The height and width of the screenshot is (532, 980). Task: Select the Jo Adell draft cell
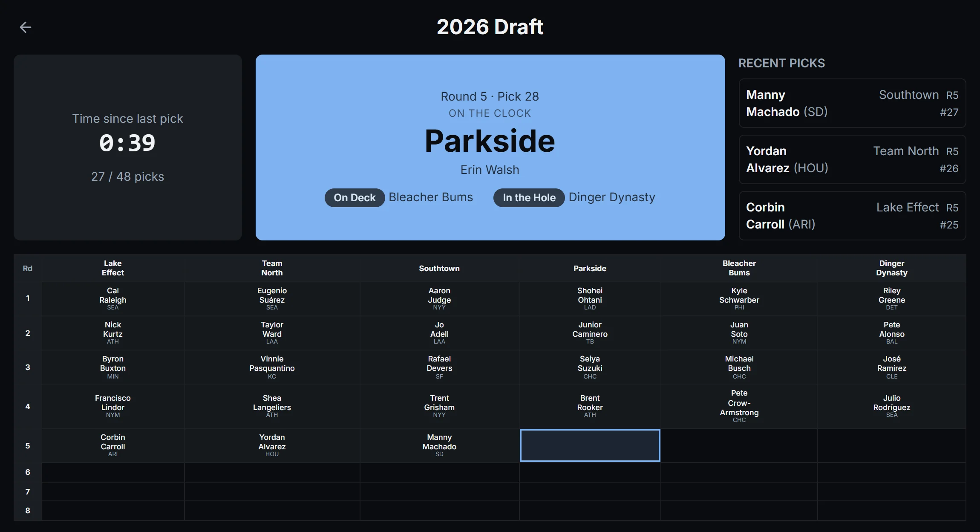[x=439, y=333]
